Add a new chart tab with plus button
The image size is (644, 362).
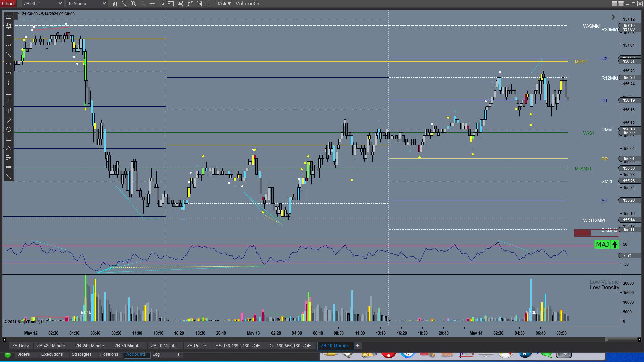point(358,346)
